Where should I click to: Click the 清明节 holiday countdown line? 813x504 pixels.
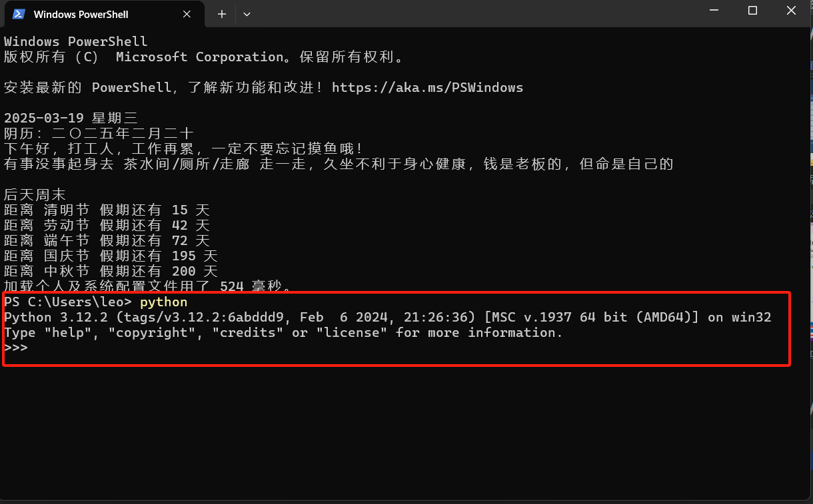pyautogui.click(x=107, y=210)
